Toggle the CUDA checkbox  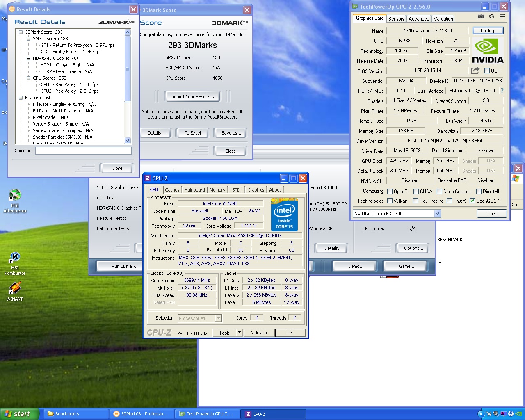(416, 191)
